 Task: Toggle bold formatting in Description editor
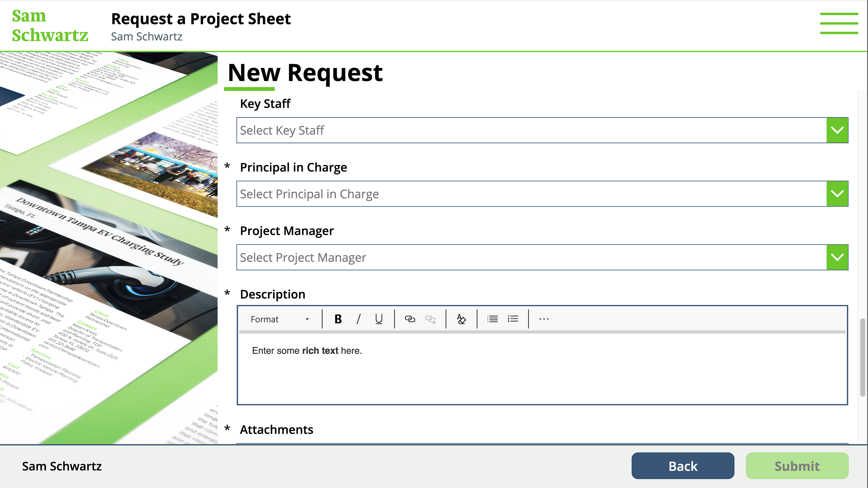(x=338, y=319)
